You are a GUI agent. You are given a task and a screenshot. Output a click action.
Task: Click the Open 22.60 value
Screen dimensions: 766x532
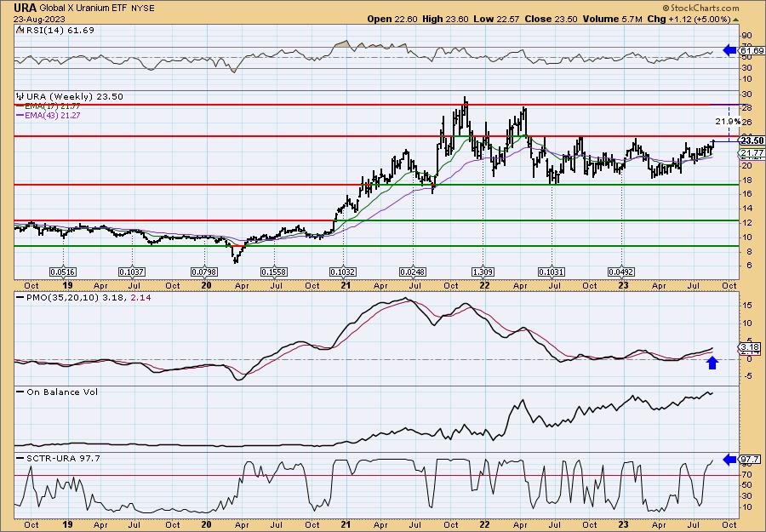click(x=392, y=19)
